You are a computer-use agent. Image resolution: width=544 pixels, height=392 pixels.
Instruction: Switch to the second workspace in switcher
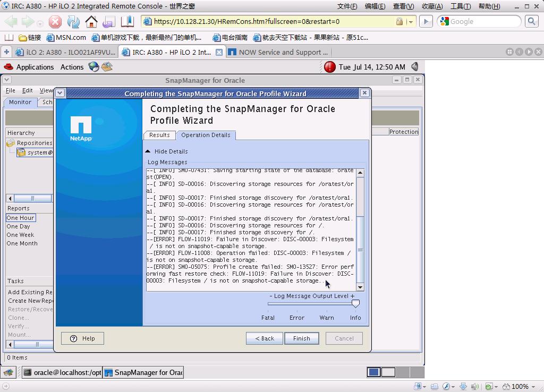coord(388,372)
